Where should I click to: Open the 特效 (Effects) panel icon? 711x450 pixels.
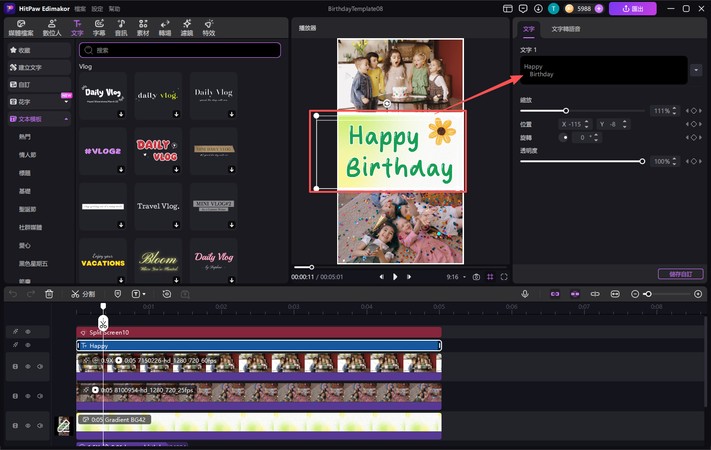point(208,26)
